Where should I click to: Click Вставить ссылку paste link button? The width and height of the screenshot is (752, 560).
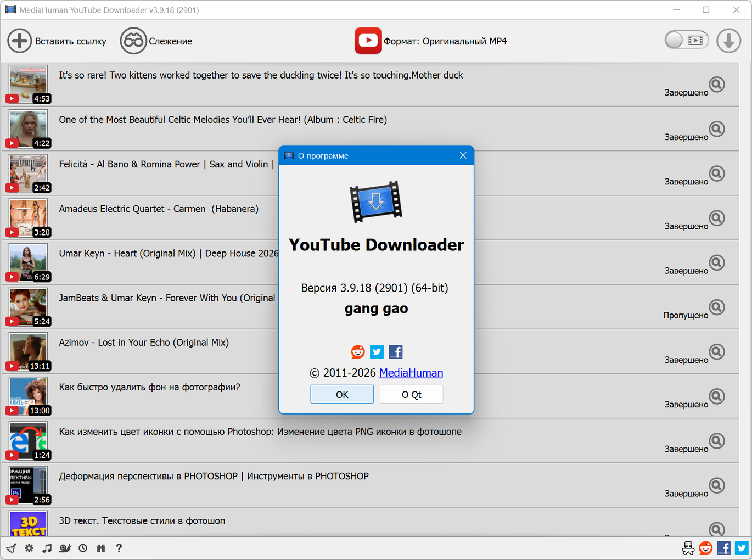pyautogui.click(x=57, y=41)
